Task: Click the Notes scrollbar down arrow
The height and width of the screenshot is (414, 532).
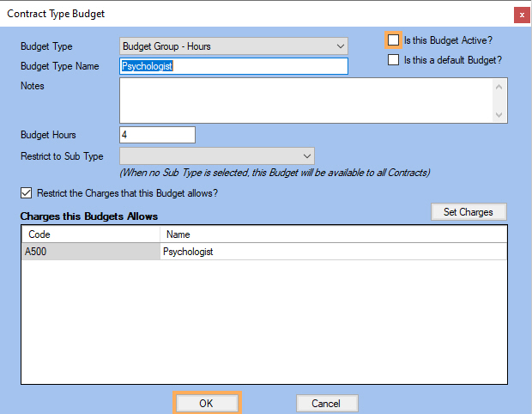Action: coord(499,115)
